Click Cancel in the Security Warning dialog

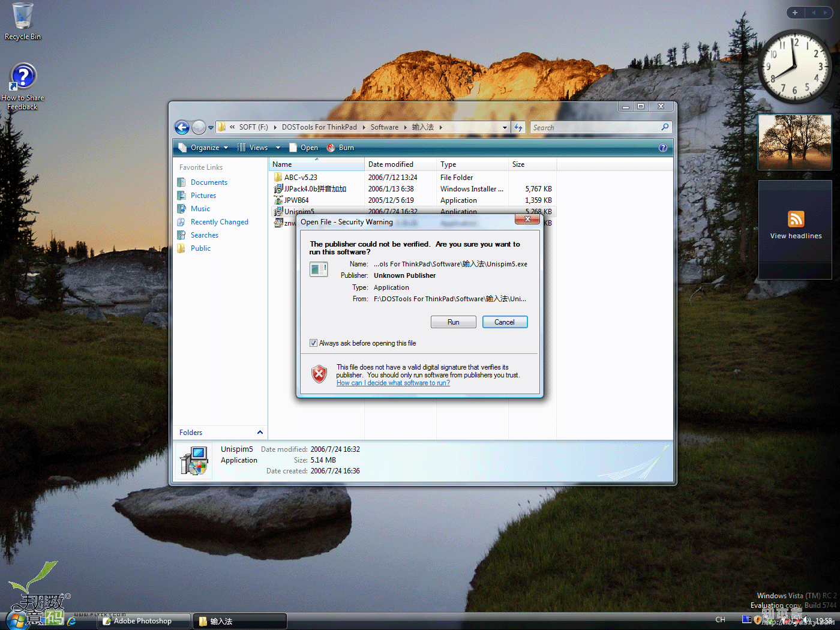[505, 322]
